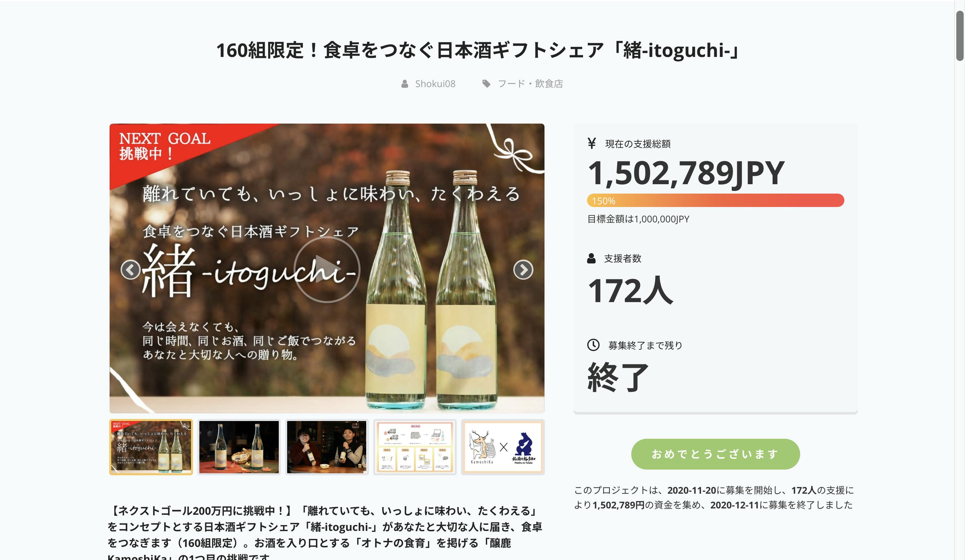This screenshot has width=965, height=560.
Task: Go to previous carousel slide arrow
Action: 131,270
